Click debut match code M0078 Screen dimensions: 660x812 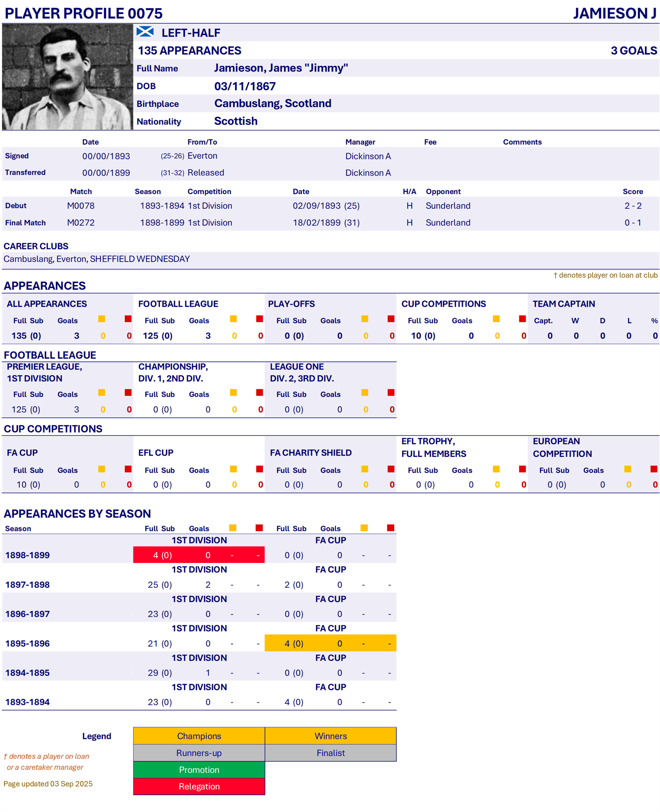tap(80, 205)
